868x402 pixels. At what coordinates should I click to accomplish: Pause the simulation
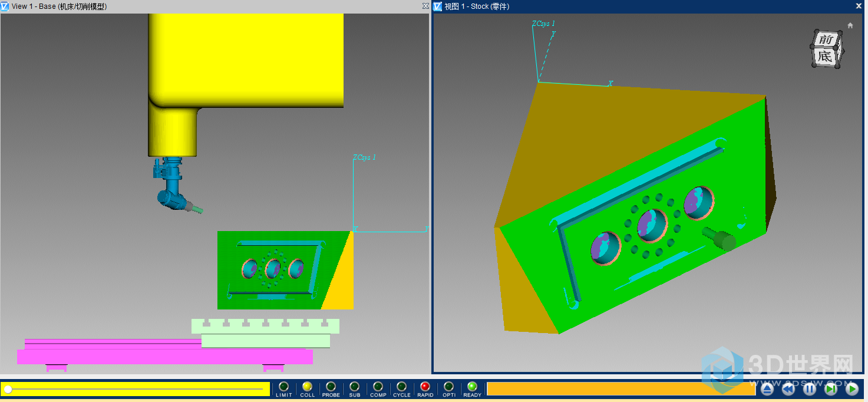click(x=810, y=389)
